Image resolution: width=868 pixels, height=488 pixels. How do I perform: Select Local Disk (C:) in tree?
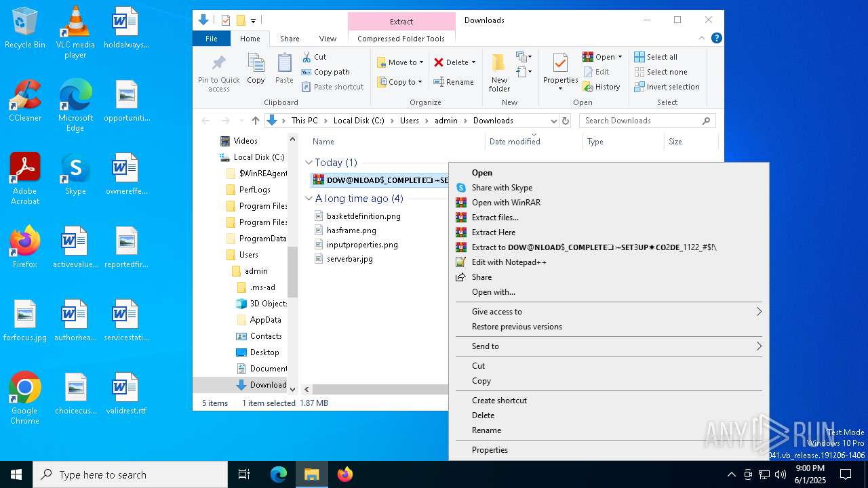point(252,157)
